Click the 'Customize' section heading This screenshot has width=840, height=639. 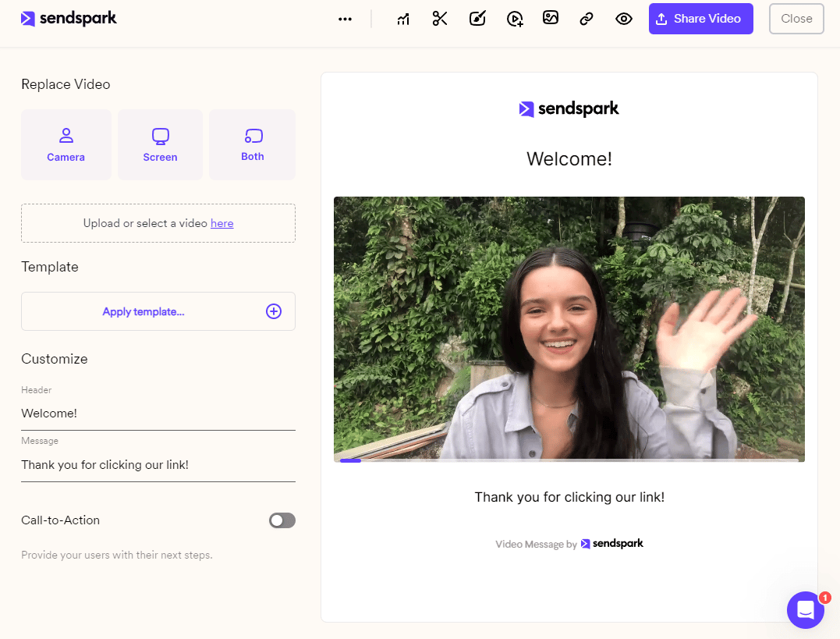click(54, 359)
